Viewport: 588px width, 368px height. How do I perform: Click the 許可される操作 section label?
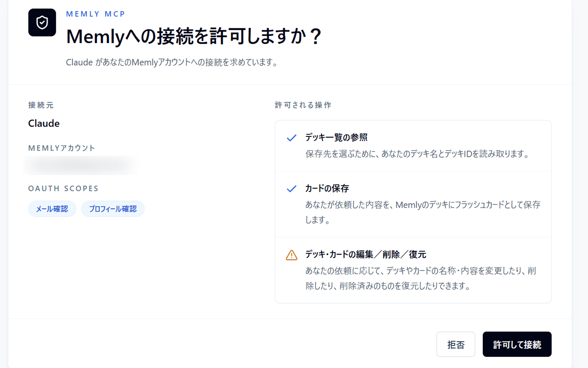click(303, 105)
